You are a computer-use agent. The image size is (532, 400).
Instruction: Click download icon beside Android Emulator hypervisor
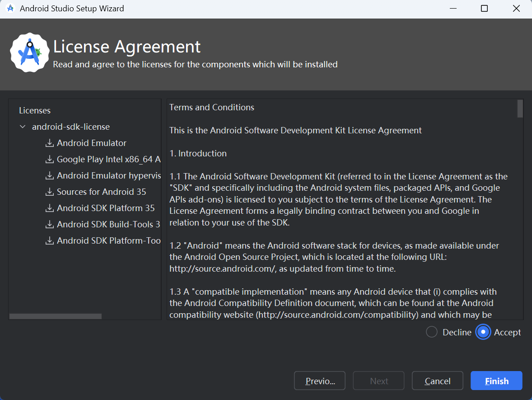click(50, 175)
